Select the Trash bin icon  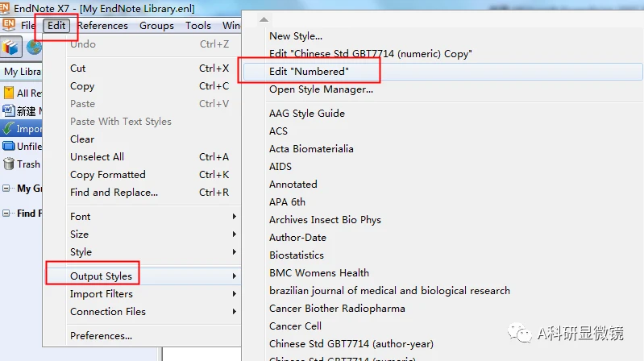pyautogui.click(x=8, y=164)
